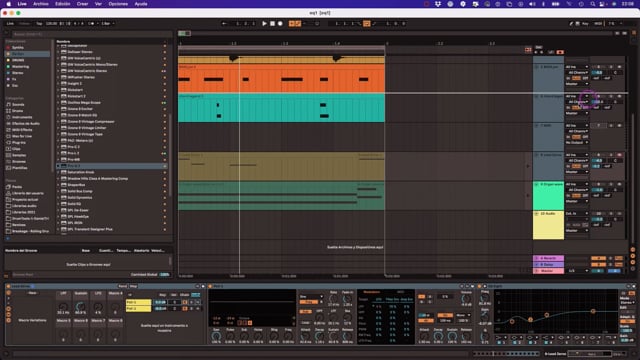Click the teal MIDI clip on second track
The width and height of the screenshot is (640, 360).
pyautogui.click(x=281, y=108)
